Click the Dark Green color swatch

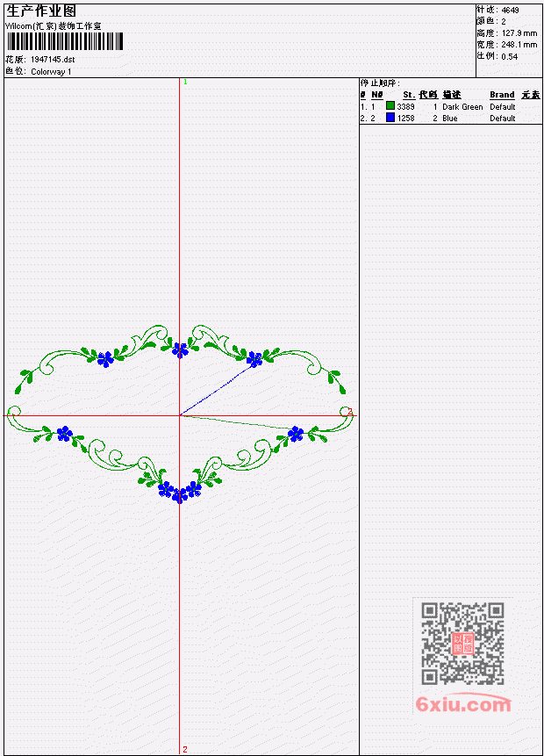point(390,105)
